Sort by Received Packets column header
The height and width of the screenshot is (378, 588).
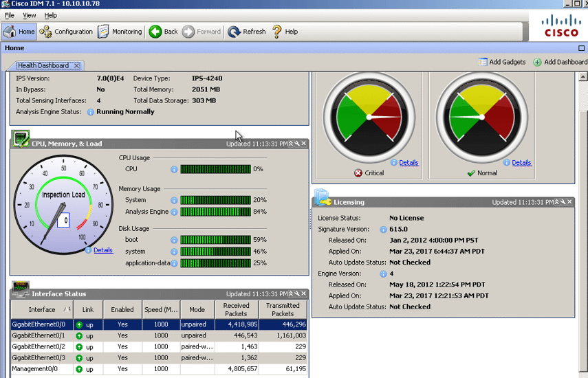tap(237, 310)
